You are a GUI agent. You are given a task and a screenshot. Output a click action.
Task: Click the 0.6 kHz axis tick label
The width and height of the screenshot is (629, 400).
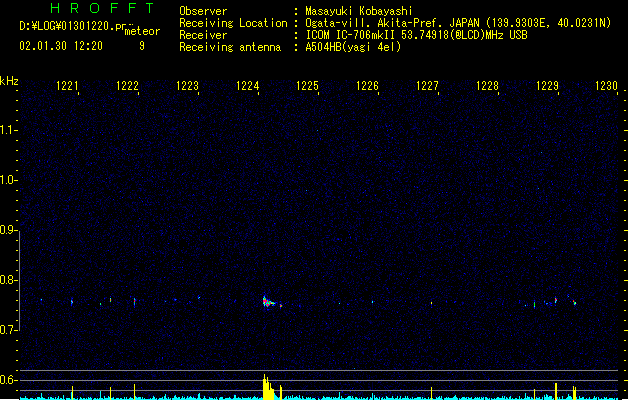(x=8, y=380)
